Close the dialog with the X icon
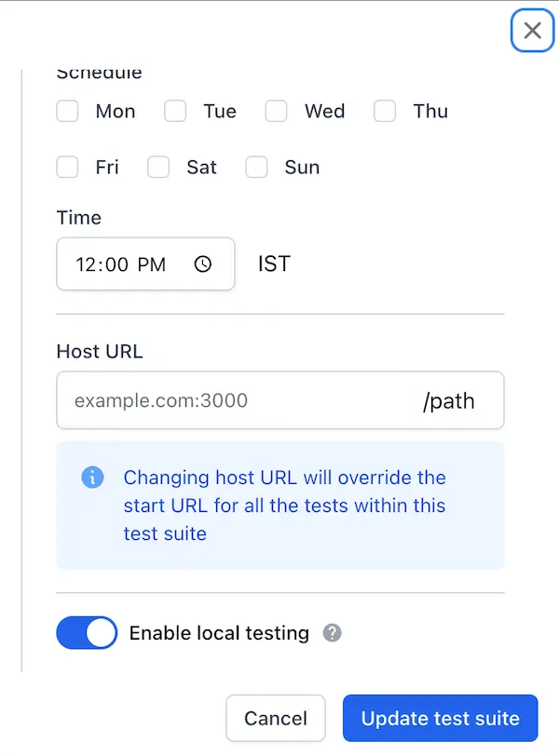 (532, 31)
